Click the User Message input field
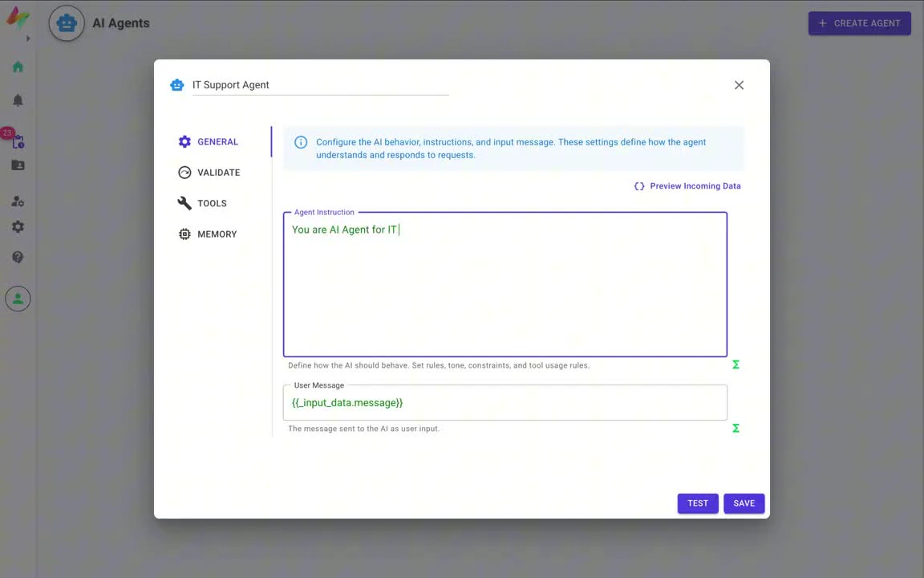The width and height of the screenshot is (924, 578). (505, 403)
